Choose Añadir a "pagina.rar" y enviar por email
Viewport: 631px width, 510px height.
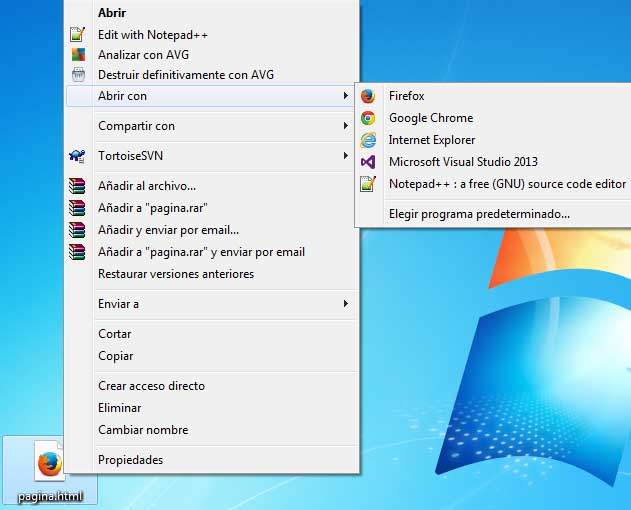coord(212,252)
